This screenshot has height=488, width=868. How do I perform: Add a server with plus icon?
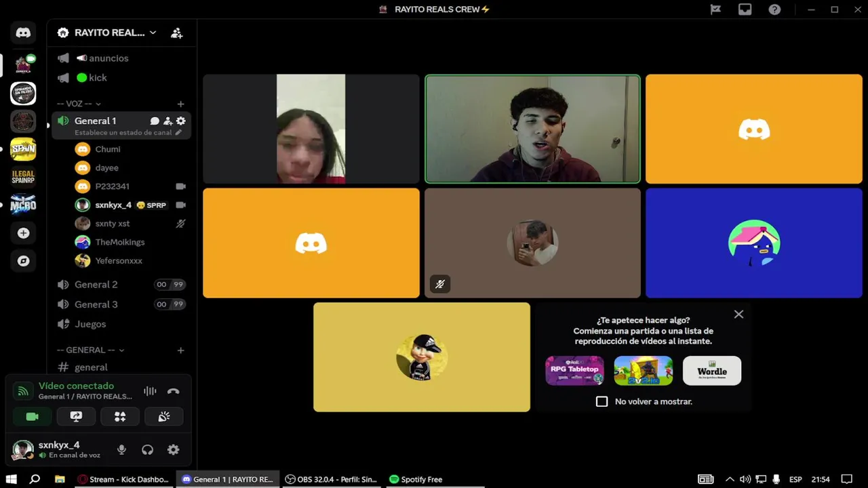[23, 233]
